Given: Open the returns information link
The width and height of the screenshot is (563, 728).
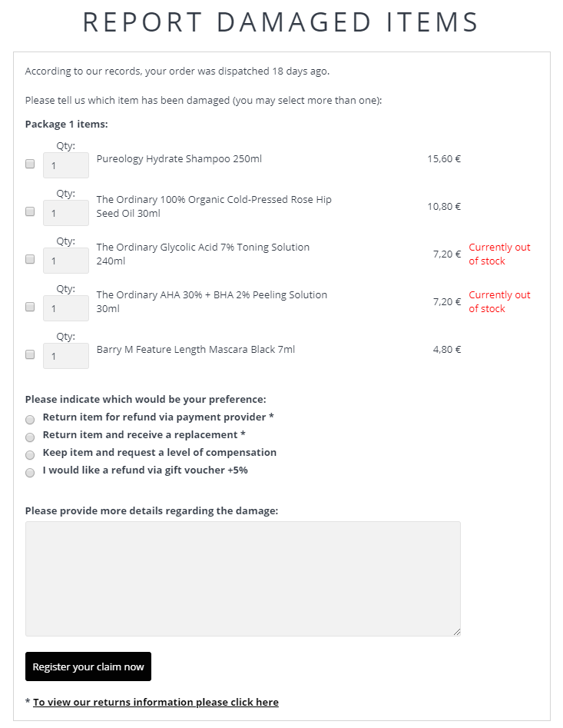Looking at the screenshot, I should (156, 702).
